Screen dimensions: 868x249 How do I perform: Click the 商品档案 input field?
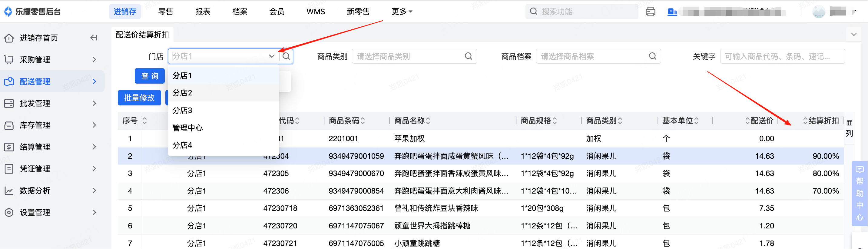598,56
